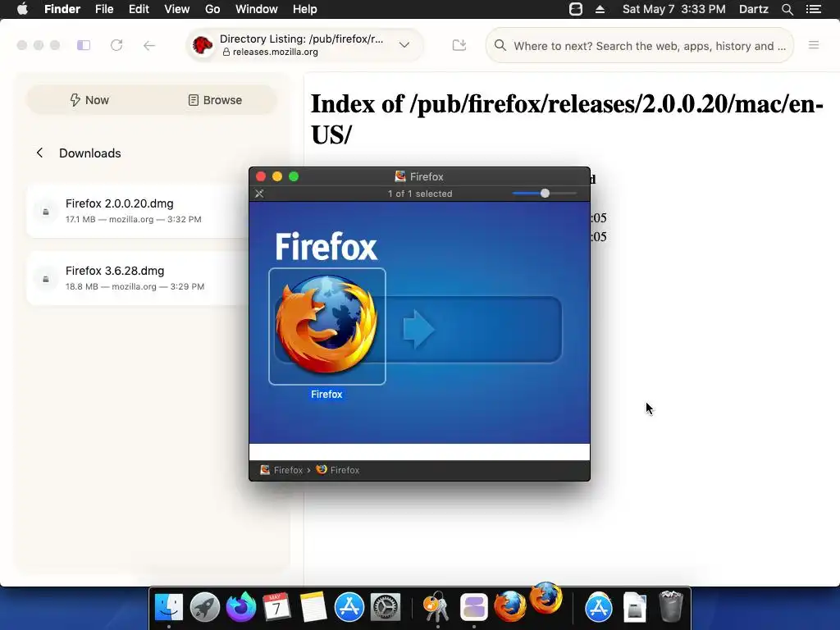Open the Firefox 2.0.0.20.dmg download entry
This screenshot has height=630, width=840.
point(138,211)
